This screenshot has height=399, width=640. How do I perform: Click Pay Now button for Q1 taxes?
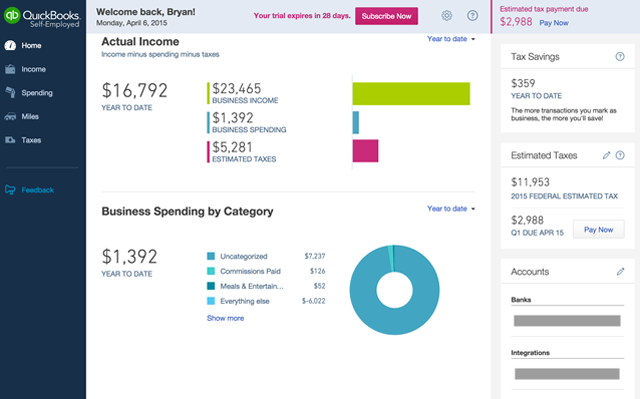point(598,230)
